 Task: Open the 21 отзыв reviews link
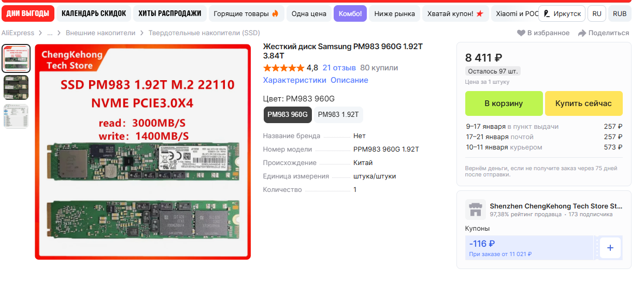(x=339, y=68)
